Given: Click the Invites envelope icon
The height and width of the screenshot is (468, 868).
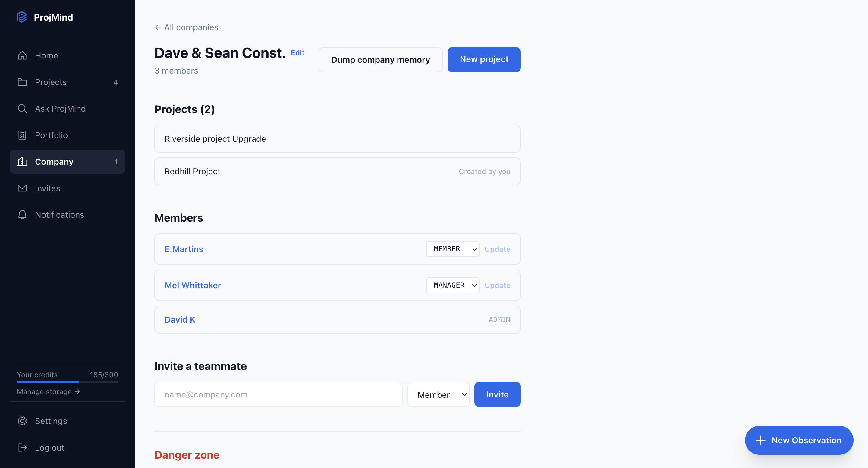Looking at the screenshot, I should 22,188.
